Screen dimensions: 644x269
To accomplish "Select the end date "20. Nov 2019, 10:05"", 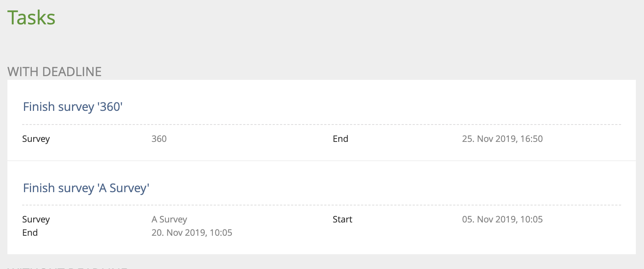I will [x=192, y=233].
